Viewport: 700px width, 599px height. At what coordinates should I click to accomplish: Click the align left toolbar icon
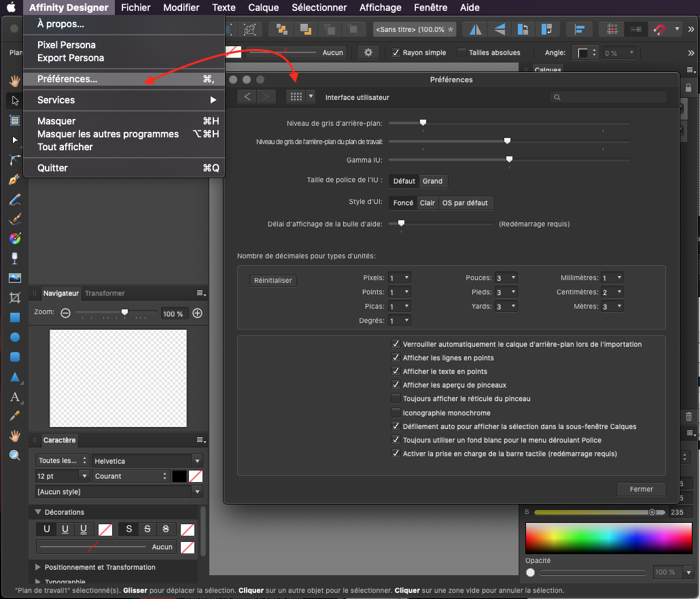pos(580,29)
